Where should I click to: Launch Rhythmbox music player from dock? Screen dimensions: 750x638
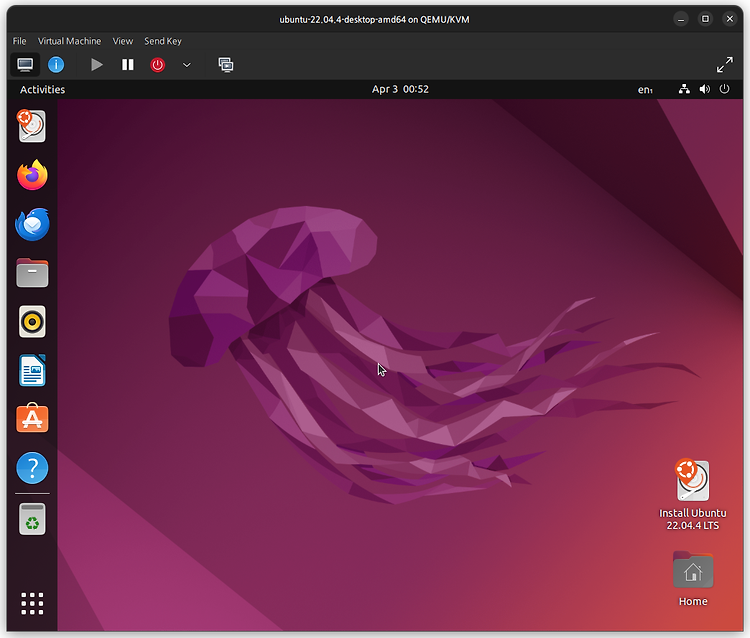[32, 321]
